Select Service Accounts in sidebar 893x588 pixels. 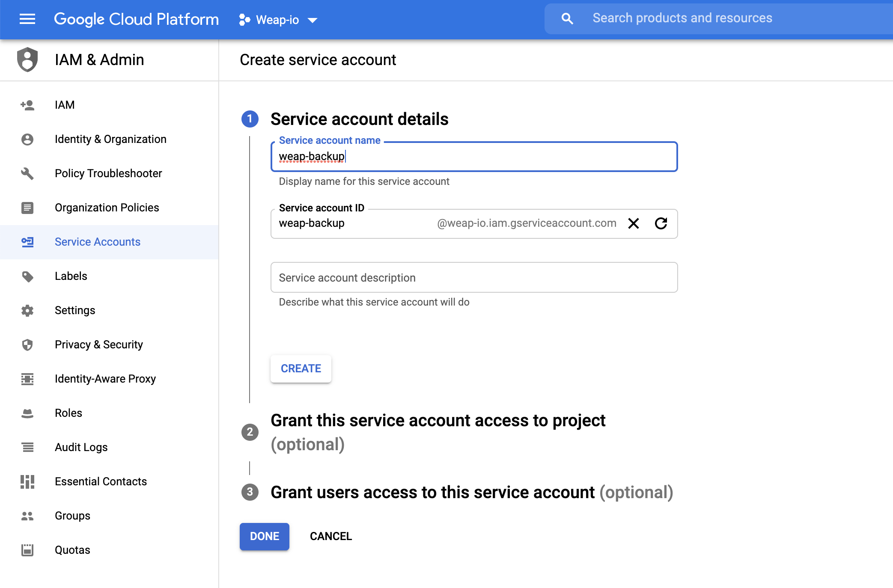pos(110,242)
